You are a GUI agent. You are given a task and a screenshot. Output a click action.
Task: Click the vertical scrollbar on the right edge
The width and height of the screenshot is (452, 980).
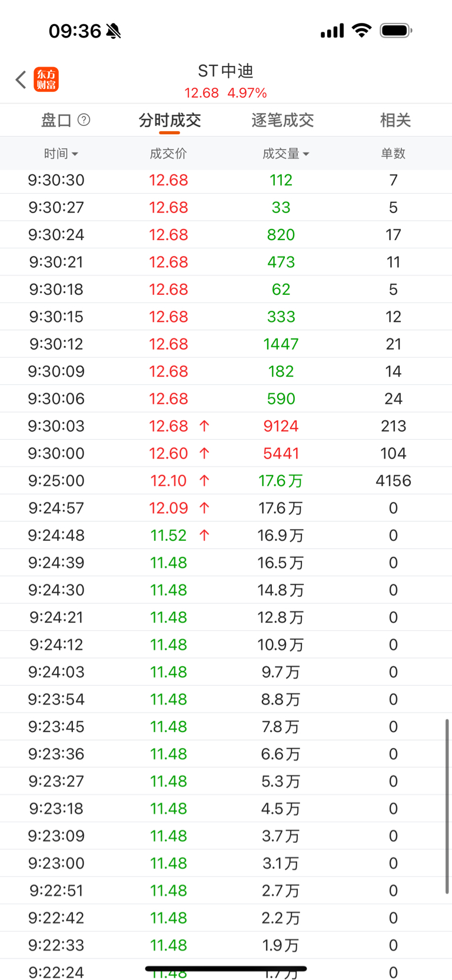coord(447,806)
